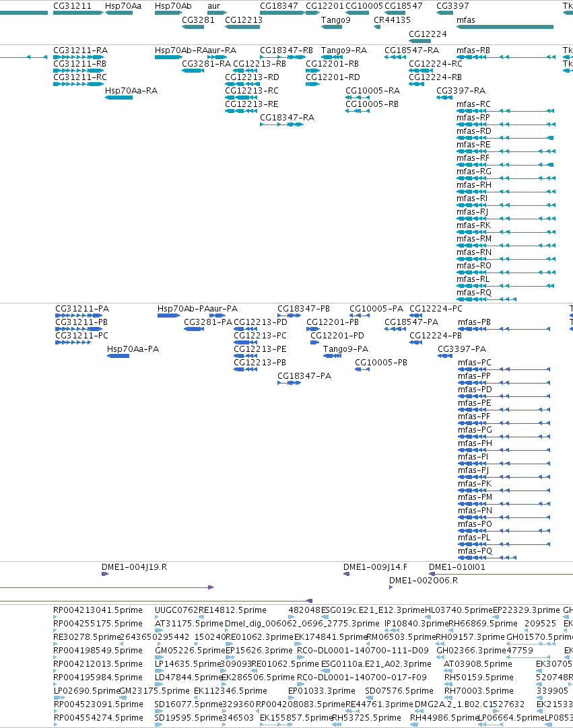This screenshot has height=728, width=573.
Task: Open the mfas gene feature
Action: coord(505,27)
